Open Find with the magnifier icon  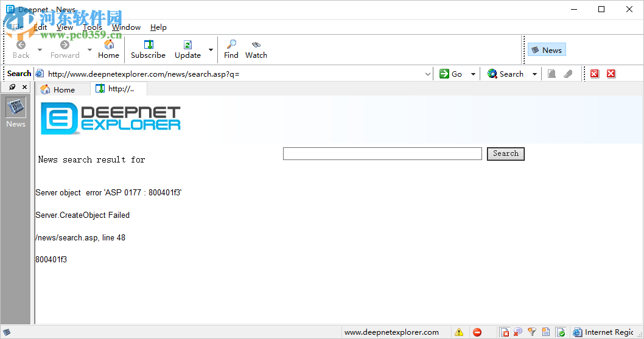231,49
